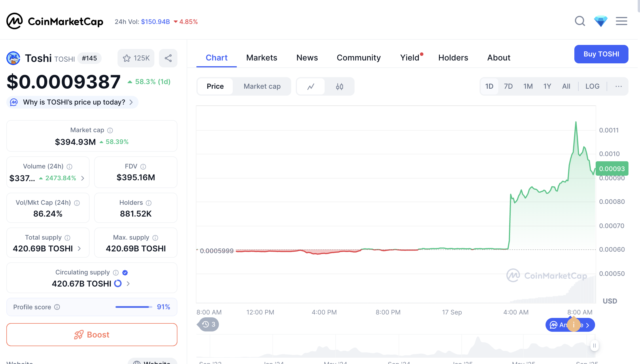Open chart events history badge showing 3
The width and height of the screenshot is (640, 364).
point(209,324)
